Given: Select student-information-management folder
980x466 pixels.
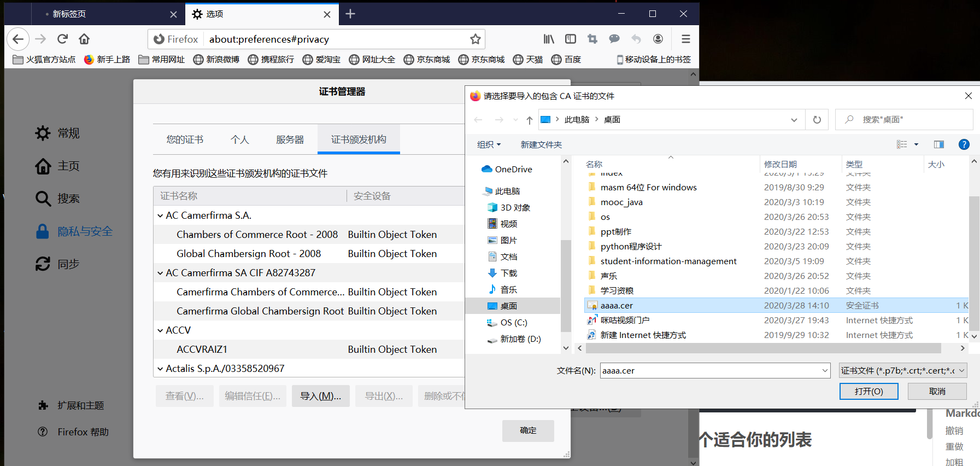Looking at the screenshot, I should click(668, 261).
